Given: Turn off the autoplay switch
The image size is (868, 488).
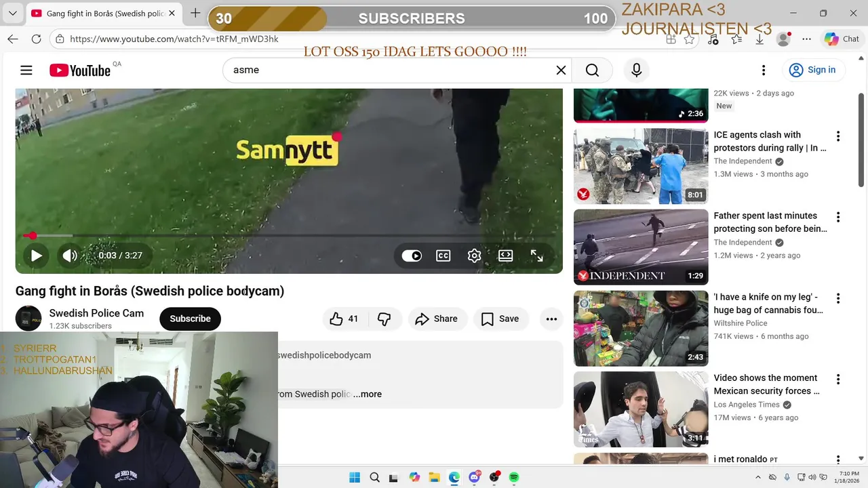Looking at the screenshot, I should [x=412, y=256].
